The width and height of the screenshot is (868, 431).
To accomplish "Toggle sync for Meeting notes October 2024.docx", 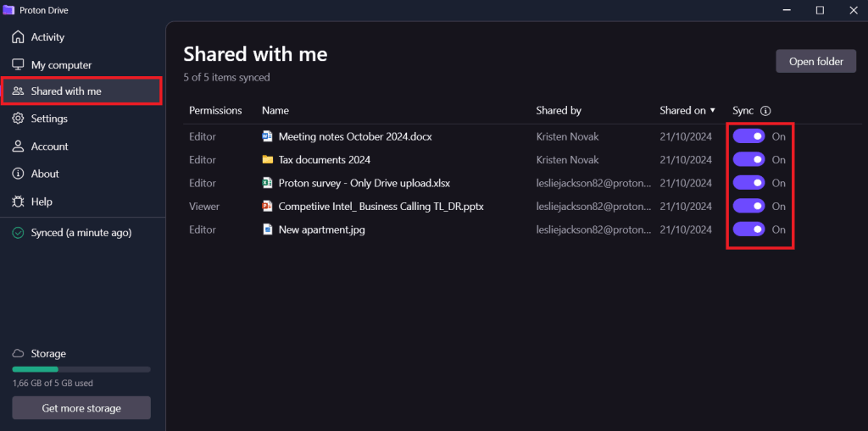I will click(x=748, y=136).
